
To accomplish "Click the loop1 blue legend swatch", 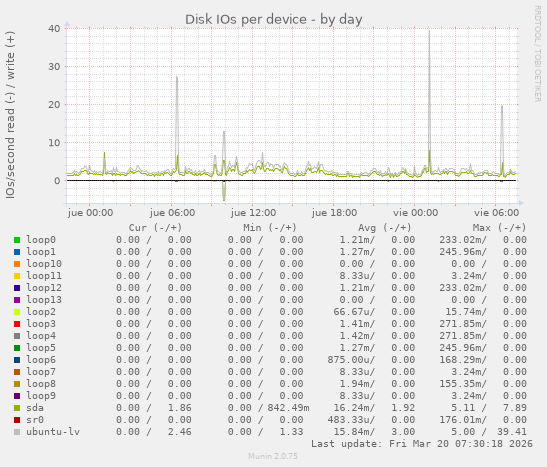I will pyautogui.click(x=17, y=252).
